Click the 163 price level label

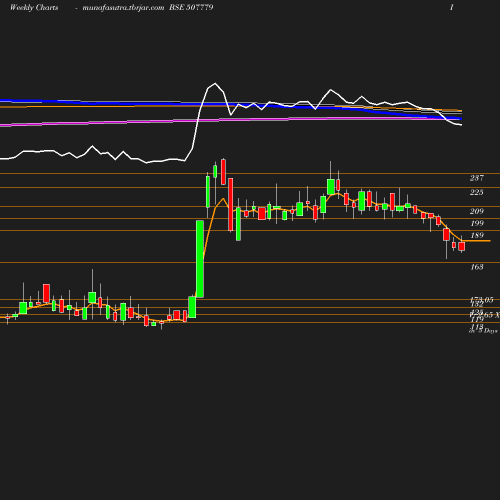point(477,267)
